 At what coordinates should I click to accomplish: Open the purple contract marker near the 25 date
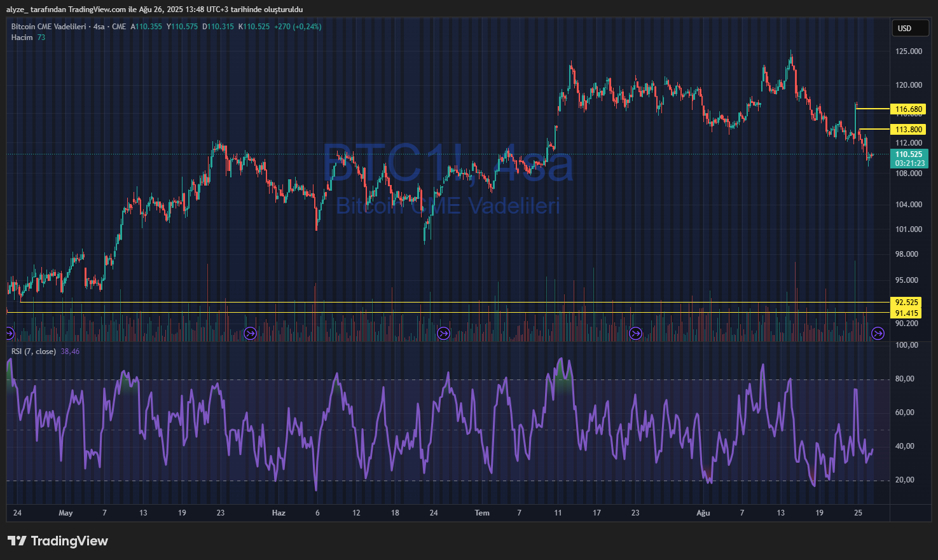[878, 333]
